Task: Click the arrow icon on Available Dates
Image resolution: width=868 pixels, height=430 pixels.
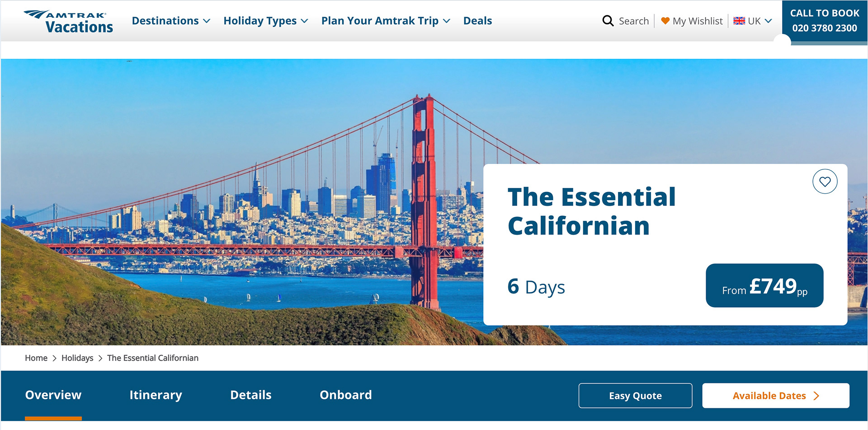Action: pos(816,396)
